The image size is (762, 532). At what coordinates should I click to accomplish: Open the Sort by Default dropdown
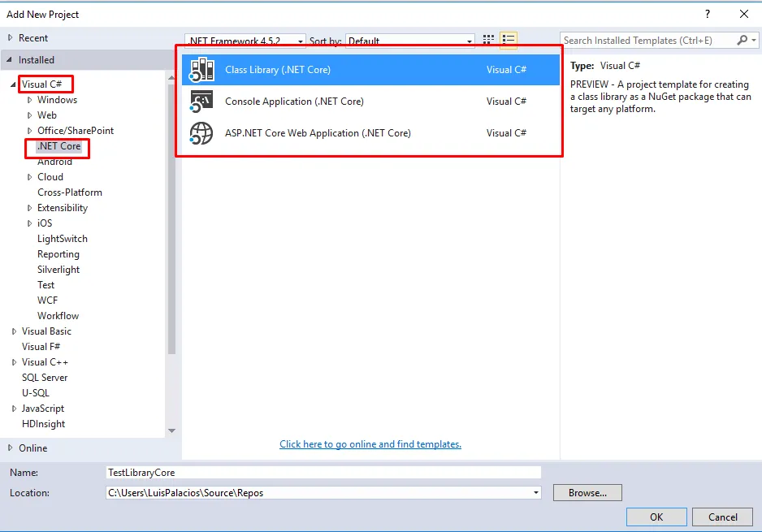(x=470, y=41)
